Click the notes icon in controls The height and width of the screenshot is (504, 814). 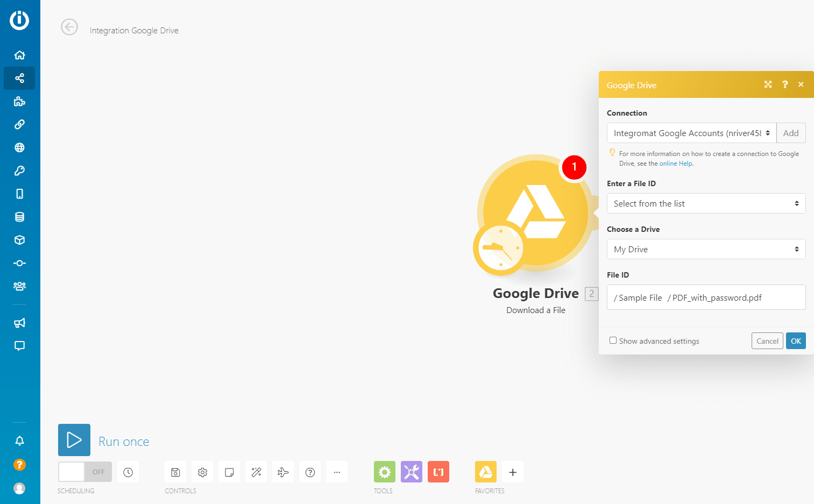pyautogui.click(x=229, y=472)
